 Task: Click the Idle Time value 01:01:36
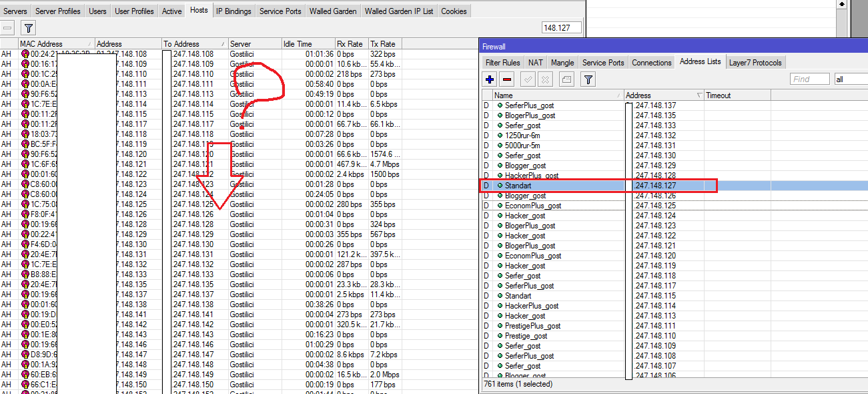(x=320, y=54)
